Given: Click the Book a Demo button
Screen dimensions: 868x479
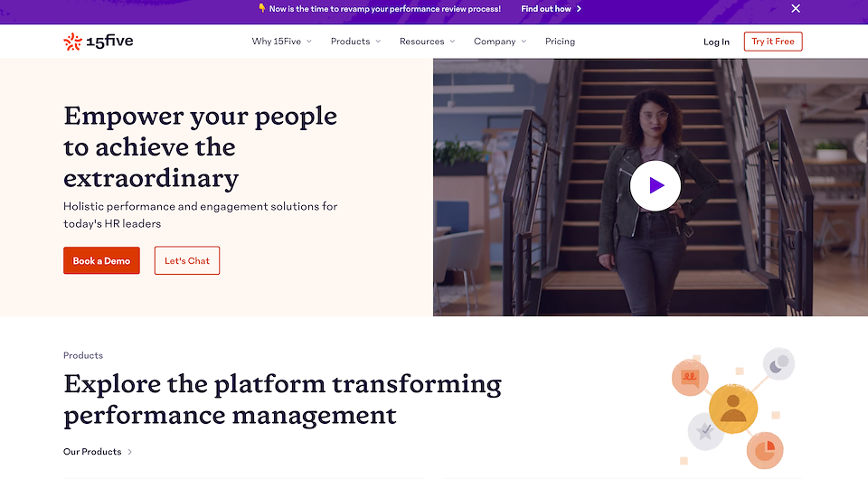Looking at the screenshot, I should coord(101,260).
